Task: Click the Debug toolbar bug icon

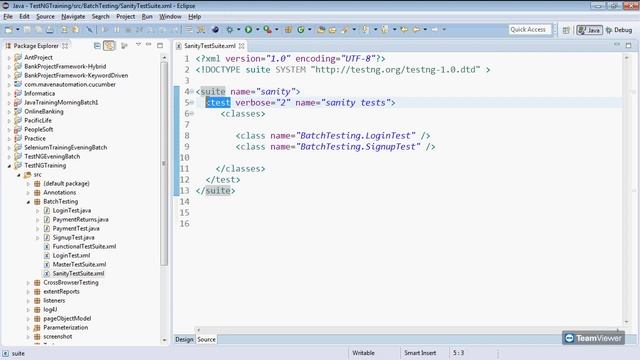Action: coord(230,30)
